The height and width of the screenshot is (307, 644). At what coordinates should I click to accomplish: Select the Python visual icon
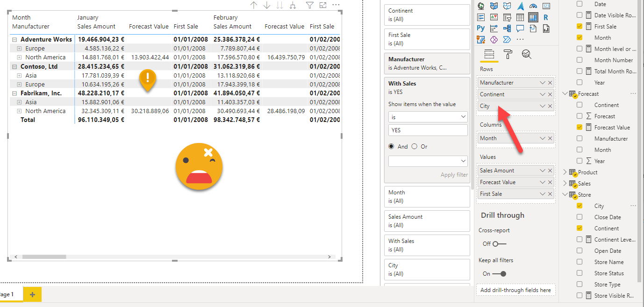point(481,29)
